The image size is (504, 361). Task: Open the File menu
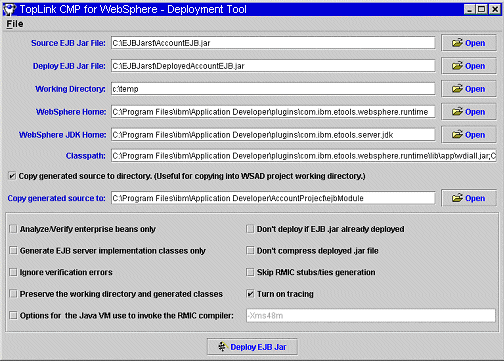[15, 24]
